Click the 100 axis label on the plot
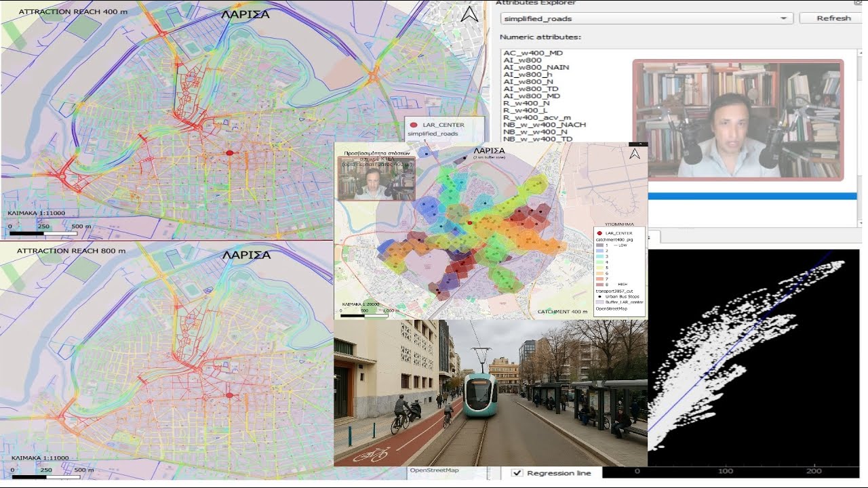Screen dimensions: 868x488 point(726,471)
